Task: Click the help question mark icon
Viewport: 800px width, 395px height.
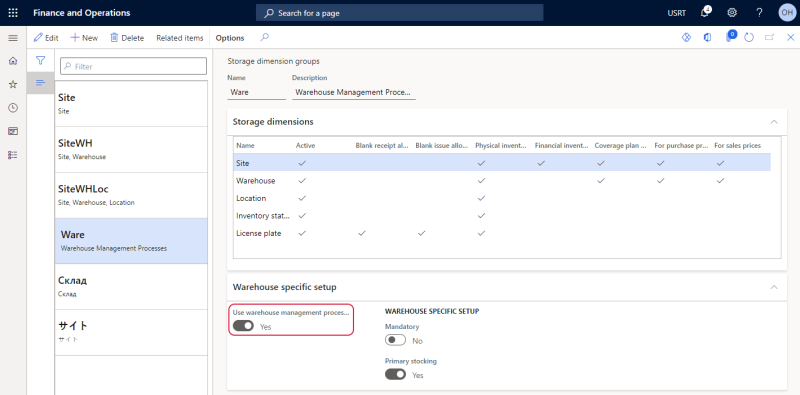Action: (x=759, y=13)
